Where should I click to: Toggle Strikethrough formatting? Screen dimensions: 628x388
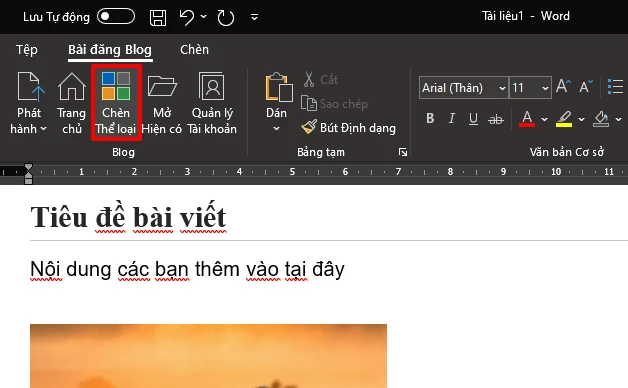[x=496, y=119]
